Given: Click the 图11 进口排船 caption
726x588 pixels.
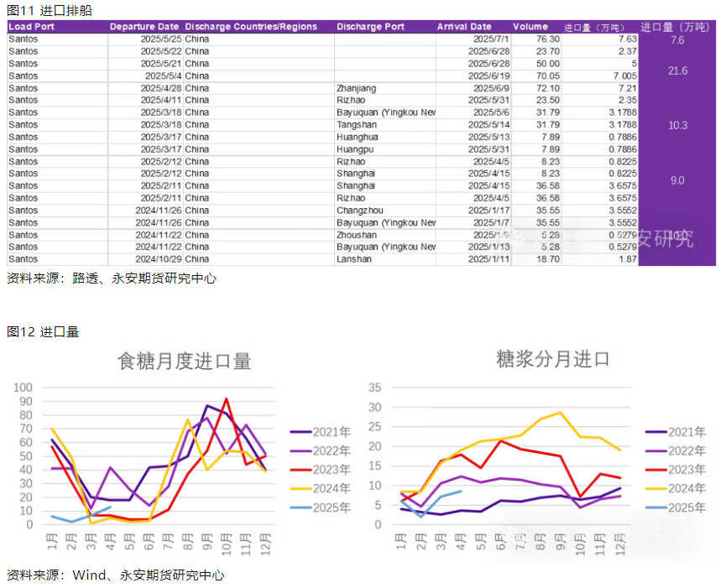Looking at the screenshot, I should click(50, 9).
